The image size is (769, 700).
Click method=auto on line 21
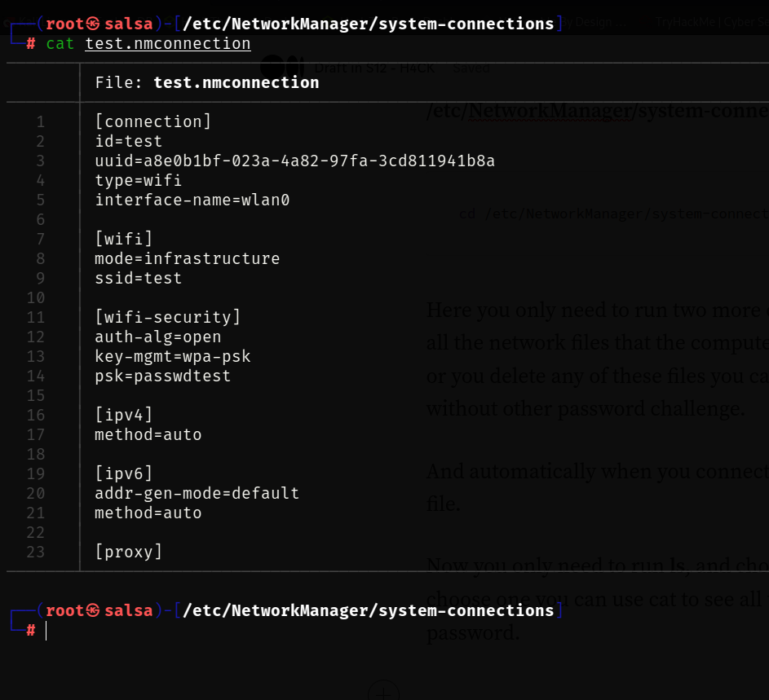tap(148, 513)
